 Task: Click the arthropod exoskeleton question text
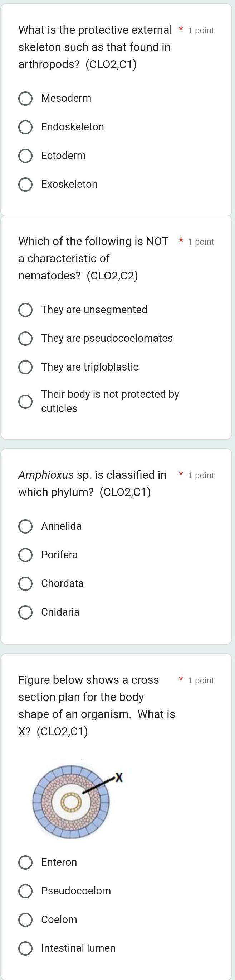pos(95,47)
